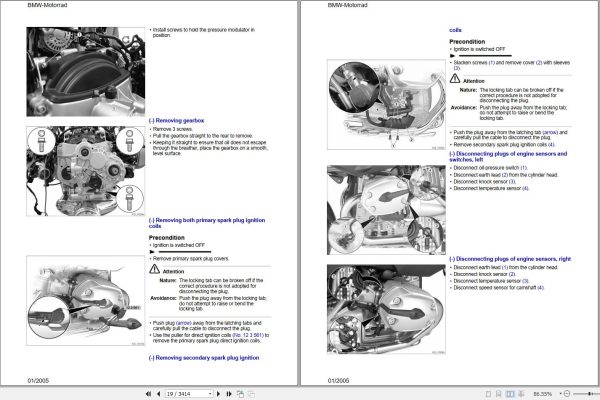This screenshot has height=400, width=600.
Task: Open Removing secondary spark plug ignition link
Action: point(204,358)
